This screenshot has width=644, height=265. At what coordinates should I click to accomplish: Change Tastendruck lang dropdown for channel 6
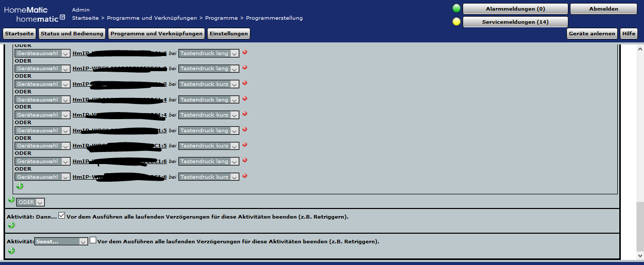[x=209, y=162]
